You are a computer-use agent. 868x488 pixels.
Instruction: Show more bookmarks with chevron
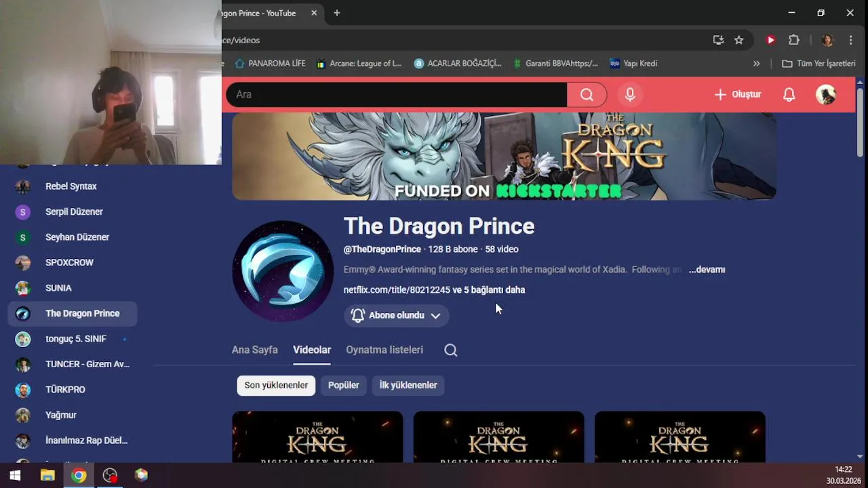(756, 64)
